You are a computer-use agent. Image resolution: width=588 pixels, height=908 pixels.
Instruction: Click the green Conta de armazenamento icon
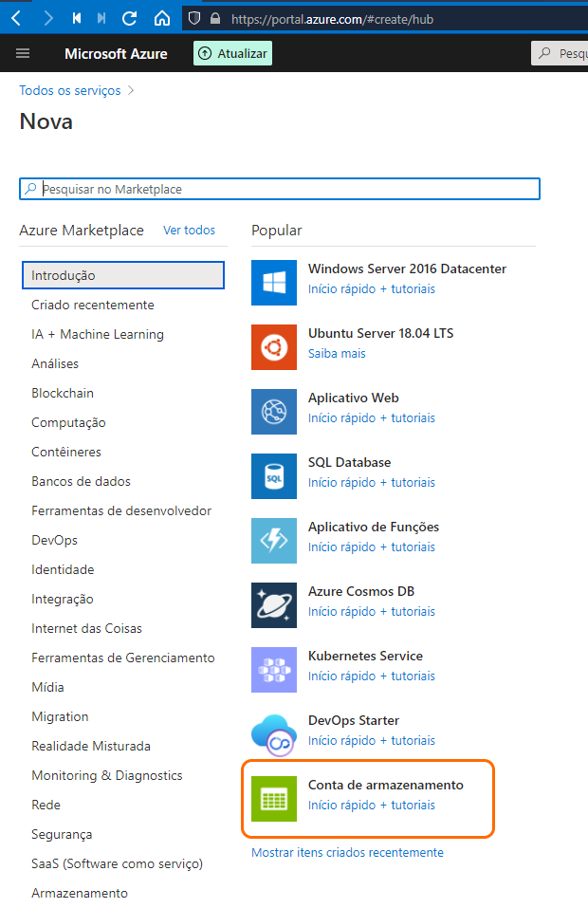[x=274, y=799]
